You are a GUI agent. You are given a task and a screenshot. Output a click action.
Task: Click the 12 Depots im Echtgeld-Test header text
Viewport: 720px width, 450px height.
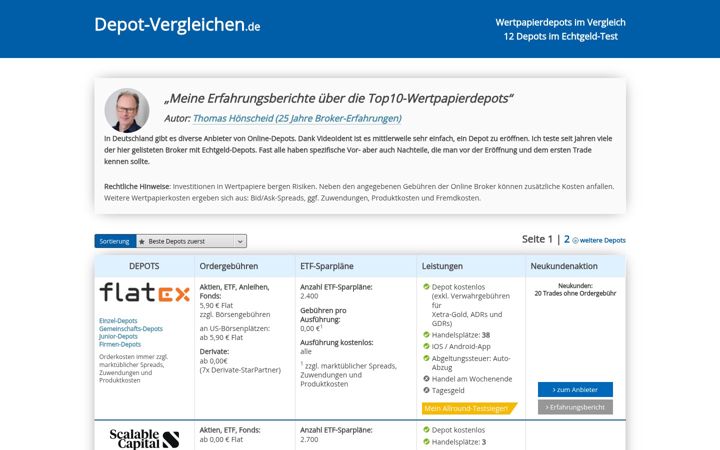point(561,36)
